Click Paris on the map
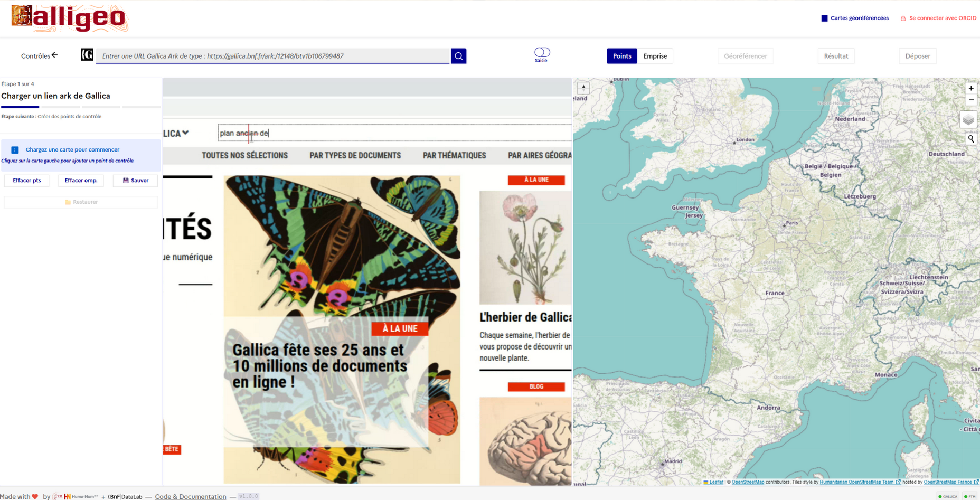 click(x=791, y=223)
